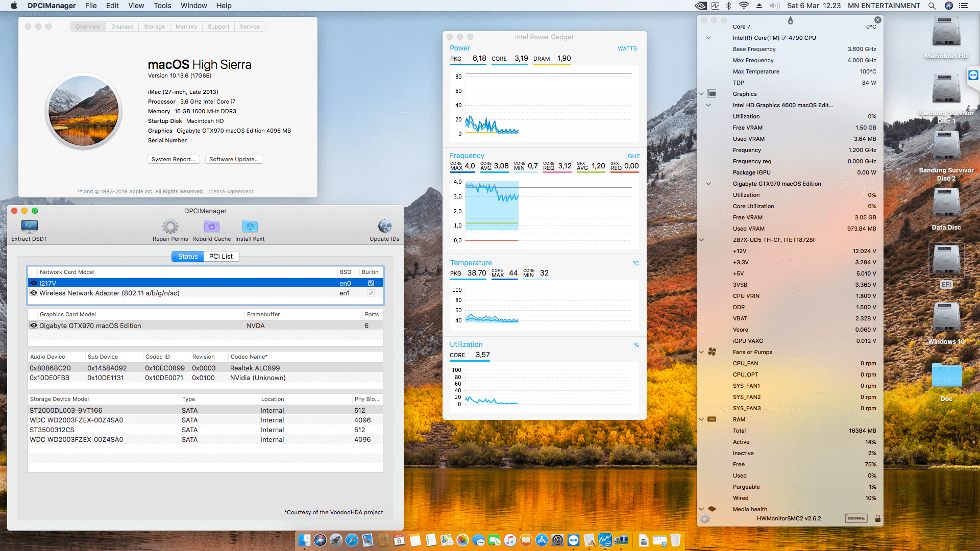
Task: Switch to PCI List tab
Action: pyautogui.click(x=221, y=256)
